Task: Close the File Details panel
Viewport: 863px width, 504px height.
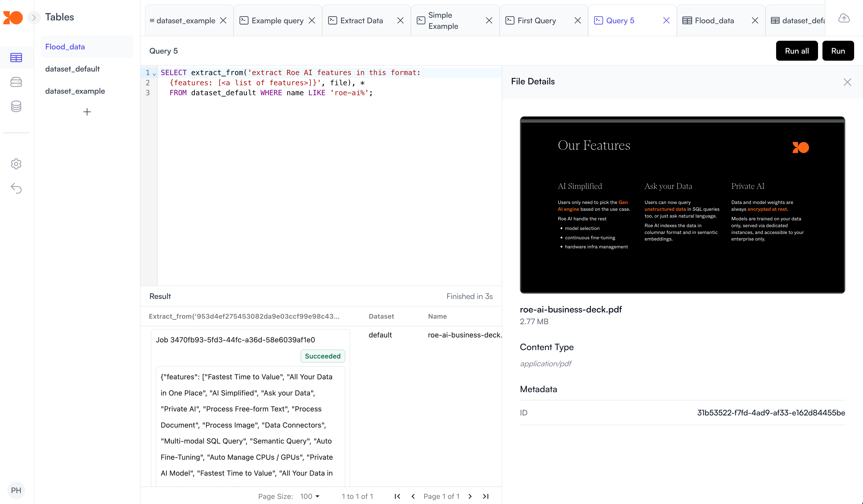Action: click(847, 82)
